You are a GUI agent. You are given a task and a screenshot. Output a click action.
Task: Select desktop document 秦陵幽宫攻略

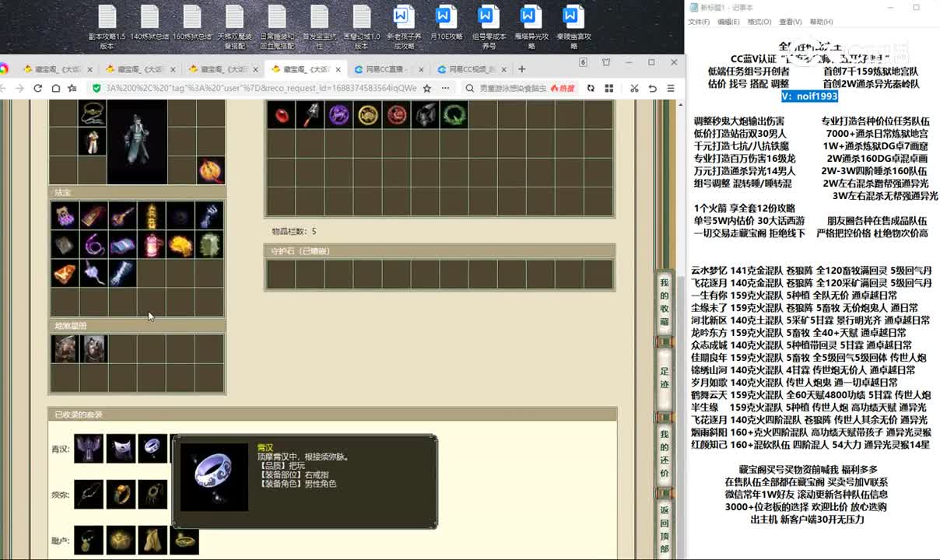coord(573,27)
